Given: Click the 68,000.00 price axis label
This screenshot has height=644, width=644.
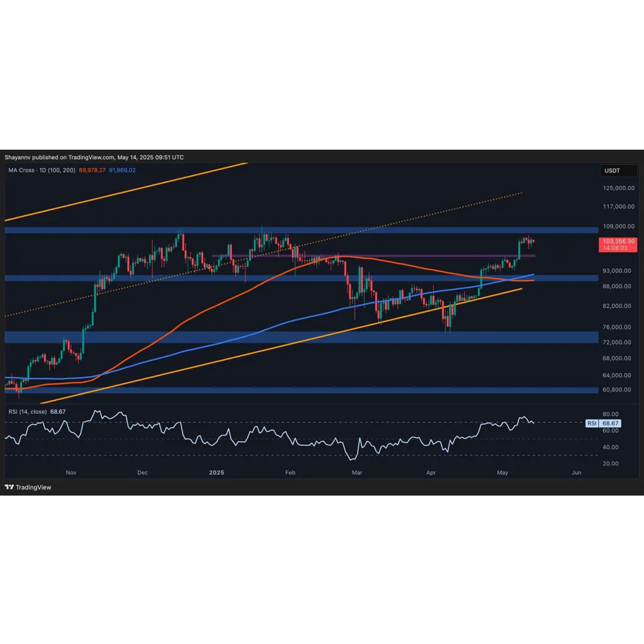Looking at the screenshot, I should point(617,358).
